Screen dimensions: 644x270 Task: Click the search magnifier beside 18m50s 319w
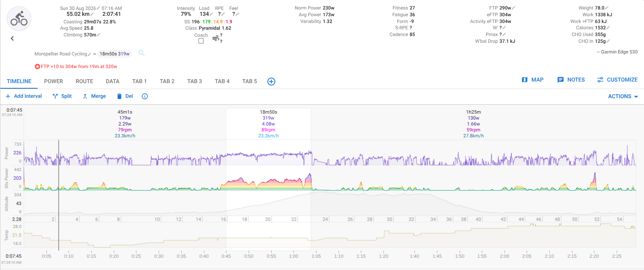click(x=142, y=53)
